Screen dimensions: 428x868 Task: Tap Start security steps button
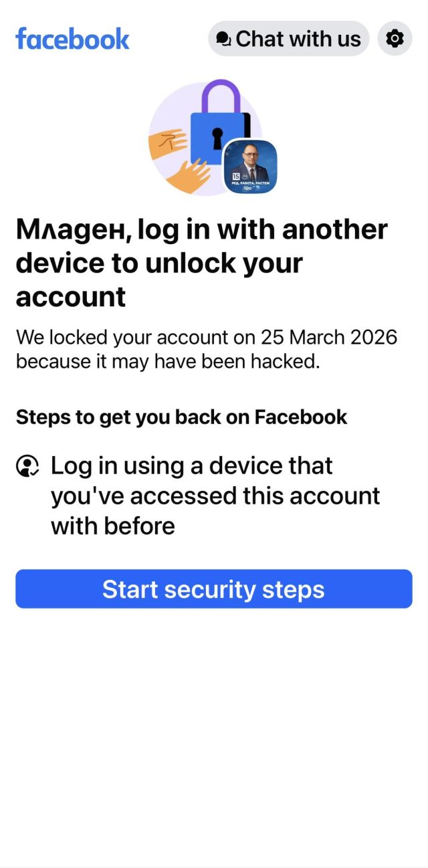click(213, 589)
